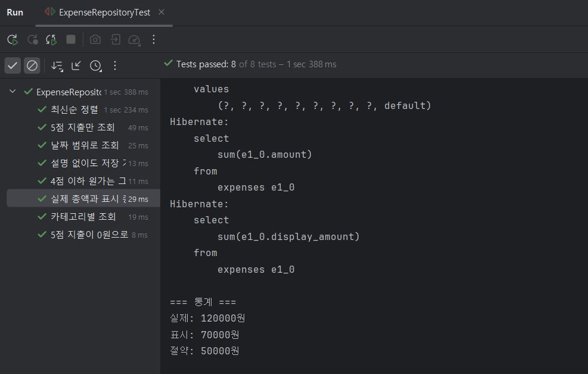Run tests with coverage

point(134,39)
